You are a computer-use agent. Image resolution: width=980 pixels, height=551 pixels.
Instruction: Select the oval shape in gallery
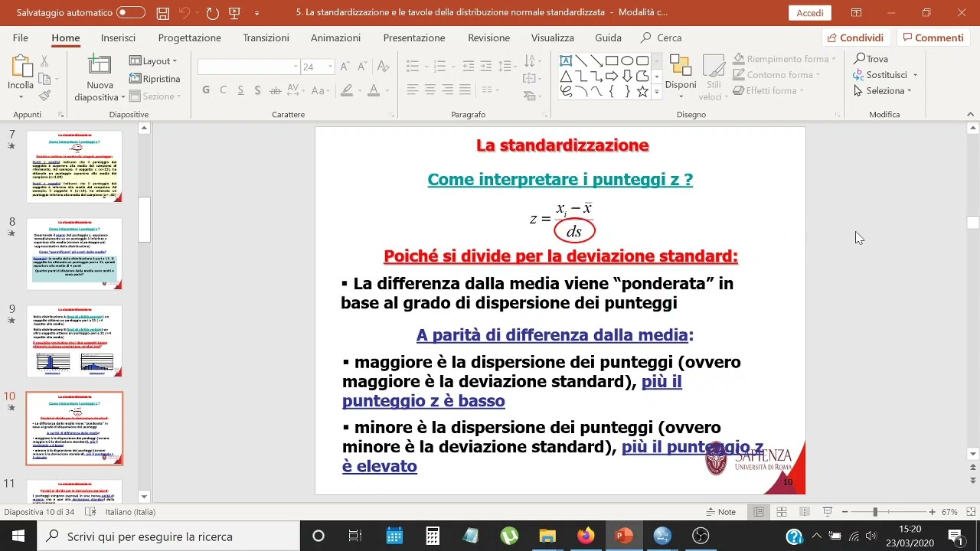627,60
